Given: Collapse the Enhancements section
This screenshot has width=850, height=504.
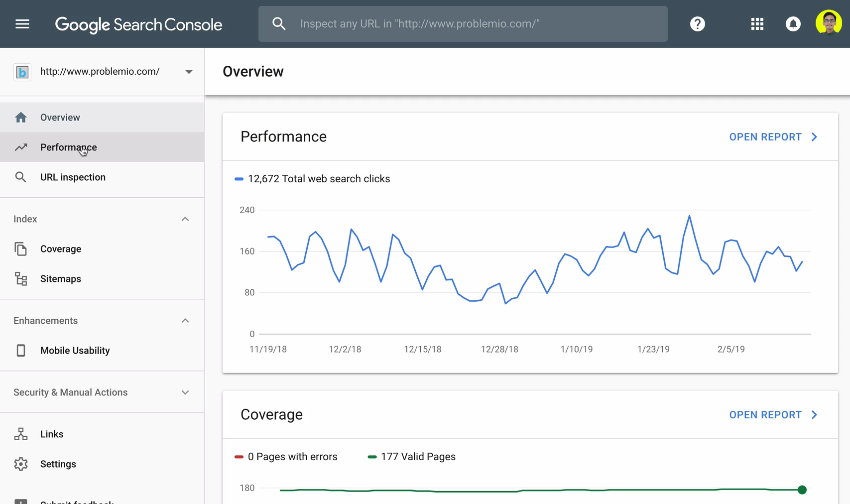Looking at the screenshot, I should click(x=185, y=321).
